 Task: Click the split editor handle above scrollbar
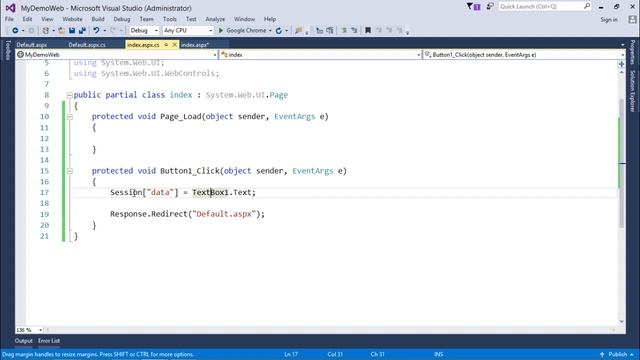[x=621, y=64]
